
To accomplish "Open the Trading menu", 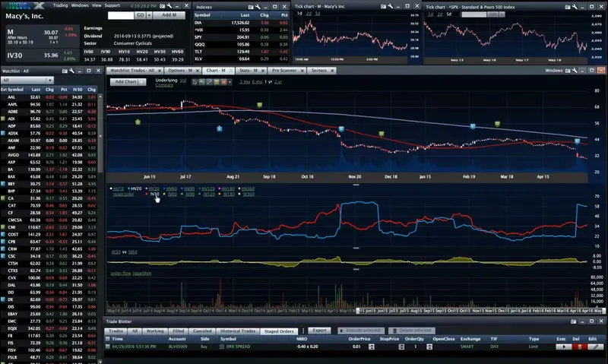I will [60, 5].
